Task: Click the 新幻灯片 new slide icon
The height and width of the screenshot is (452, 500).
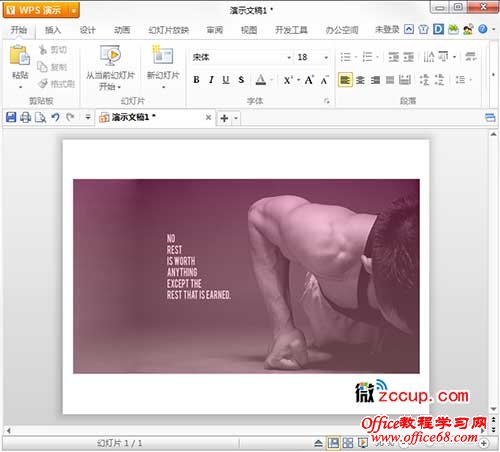Action: [163, 55]
